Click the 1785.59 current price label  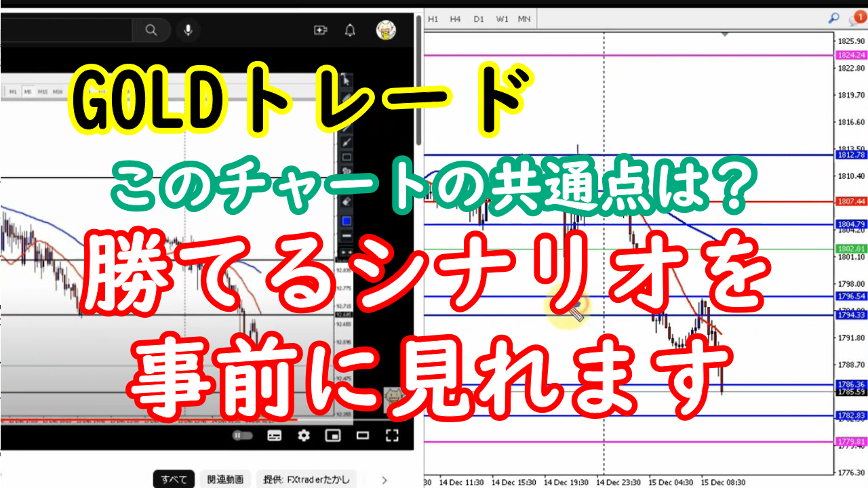(x=851, y=392)
